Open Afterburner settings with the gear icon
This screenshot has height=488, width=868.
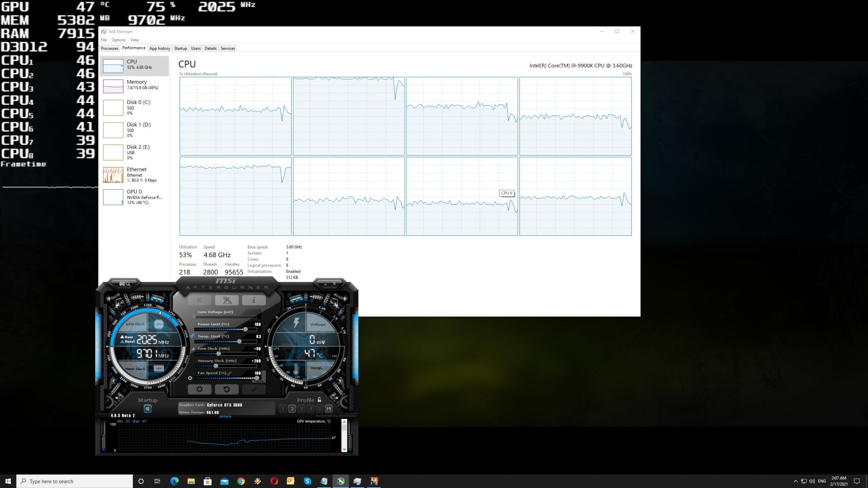click(x=200, y=389)
